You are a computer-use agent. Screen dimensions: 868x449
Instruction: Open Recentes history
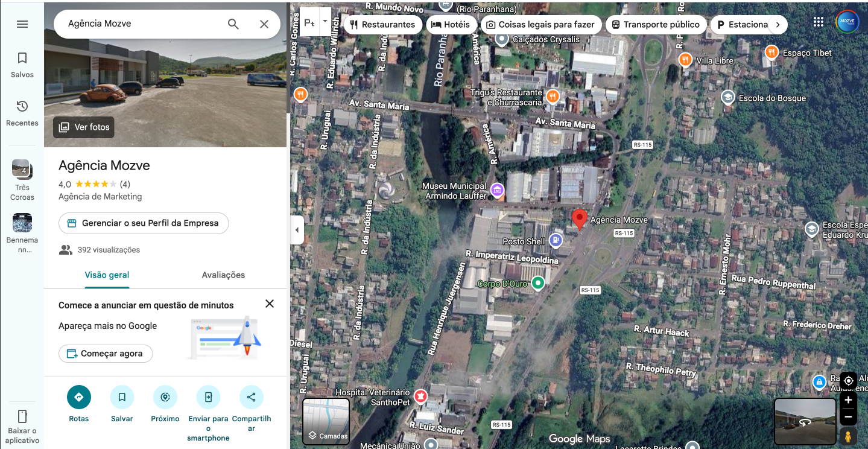(22, 113)
